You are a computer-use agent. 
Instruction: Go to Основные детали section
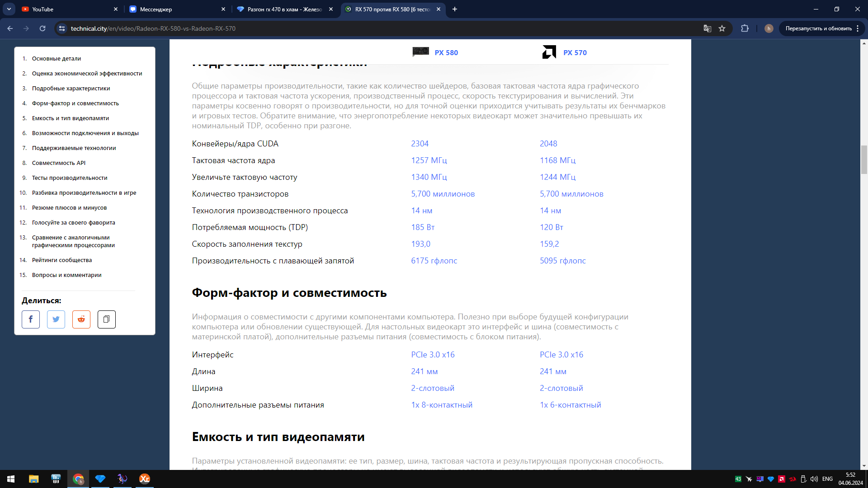[x=57, y=59]
